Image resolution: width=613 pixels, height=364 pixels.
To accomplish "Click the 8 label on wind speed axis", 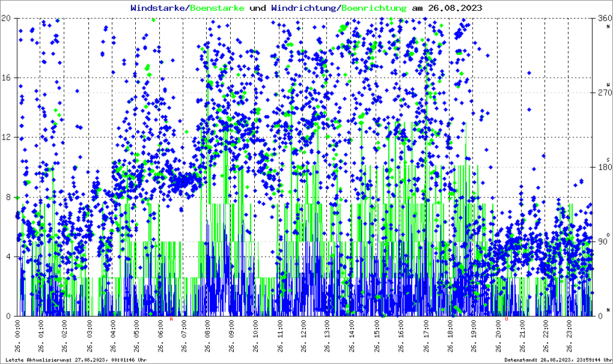I will tap(8, 197).
